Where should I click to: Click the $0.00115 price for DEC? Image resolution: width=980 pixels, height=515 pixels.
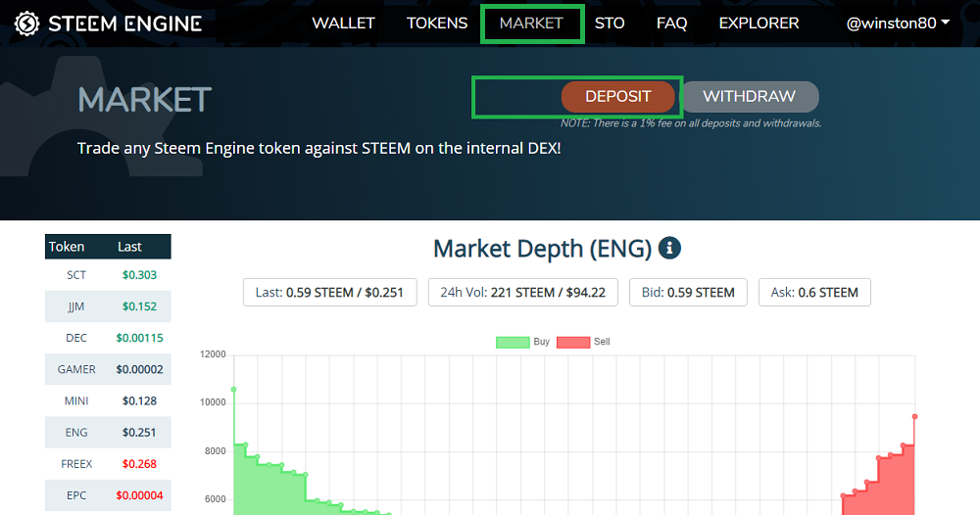pyautogui.click(x=139, y=338)
